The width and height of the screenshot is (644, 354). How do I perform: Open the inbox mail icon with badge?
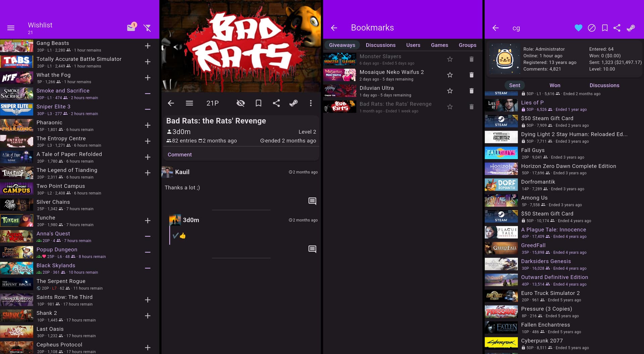(131, 27)
